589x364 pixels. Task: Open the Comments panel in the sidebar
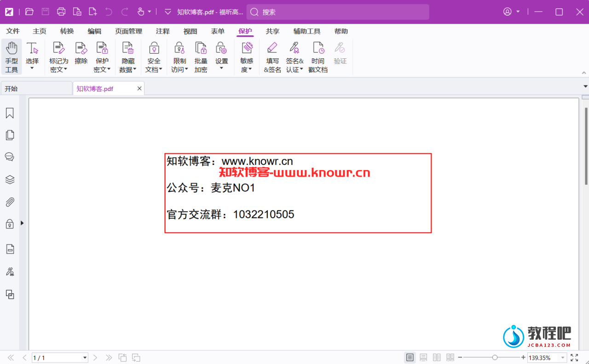pyautogui.click(x=10, y=157)
